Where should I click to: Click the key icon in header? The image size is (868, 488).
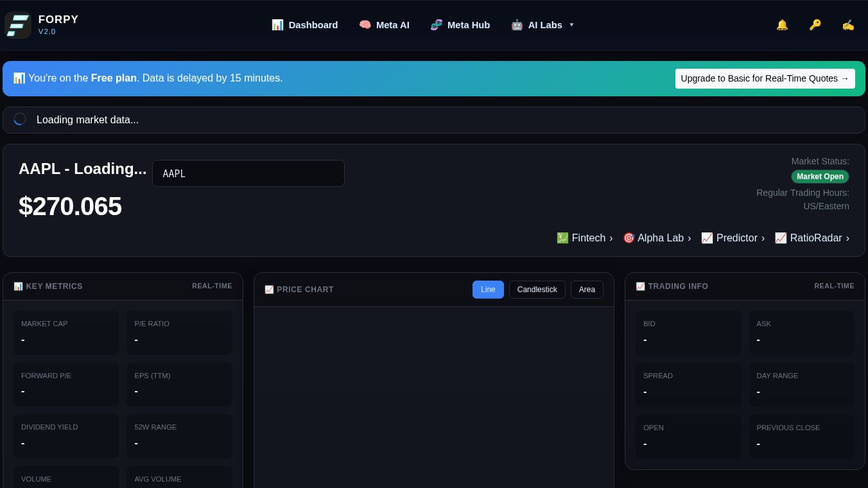pos(815,25)
